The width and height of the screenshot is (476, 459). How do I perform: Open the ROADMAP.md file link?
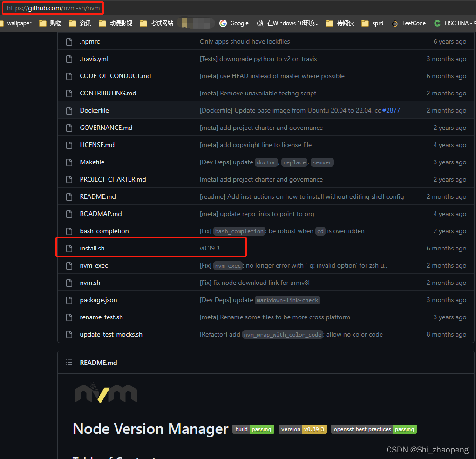(x=101, y=214)
